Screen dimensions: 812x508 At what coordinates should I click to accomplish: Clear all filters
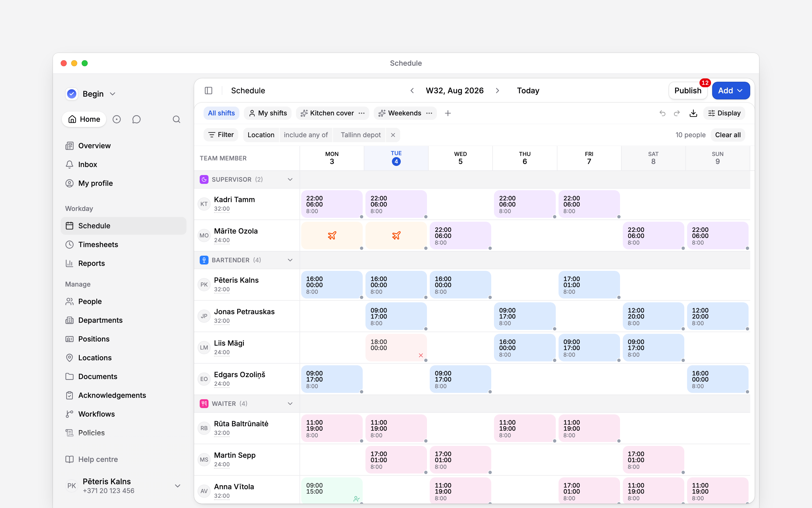pyautogui.click(x=727, y=135)
